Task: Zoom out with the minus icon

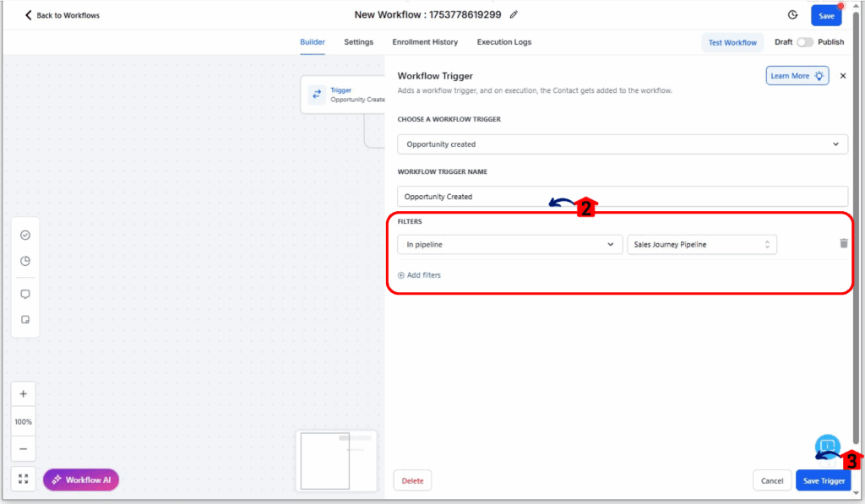Action: pyautogui.click(x=23, y=448)
